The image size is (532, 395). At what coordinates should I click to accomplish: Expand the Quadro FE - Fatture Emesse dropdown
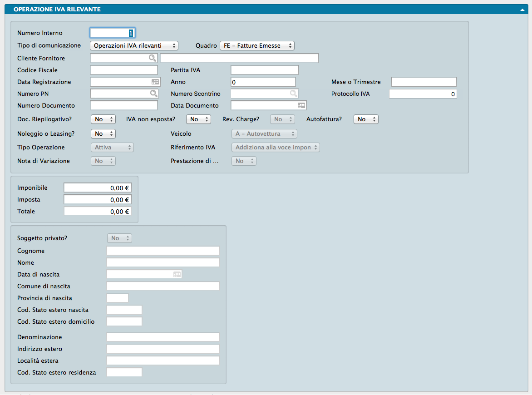(x=257, y=46)
